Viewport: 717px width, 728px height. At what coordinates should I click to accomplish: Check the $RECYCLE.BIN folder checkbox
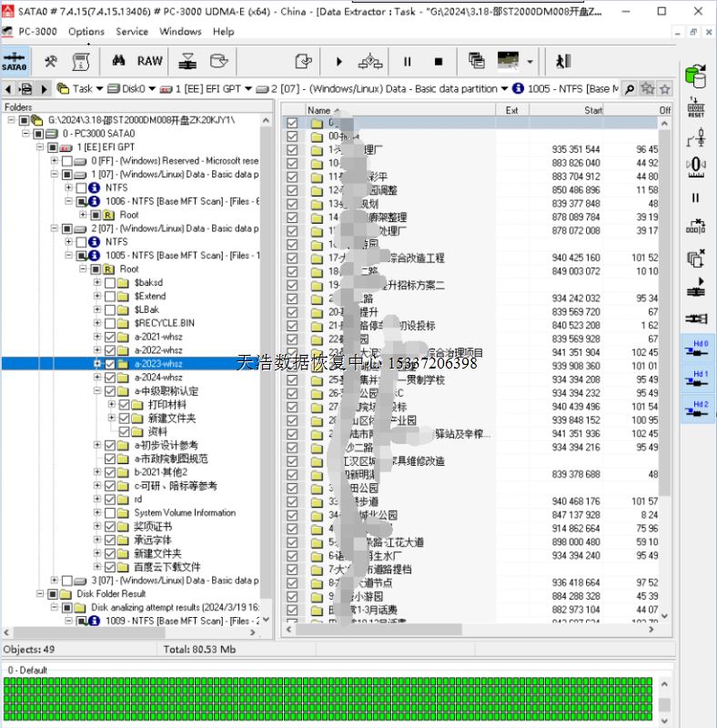point(110,323)
